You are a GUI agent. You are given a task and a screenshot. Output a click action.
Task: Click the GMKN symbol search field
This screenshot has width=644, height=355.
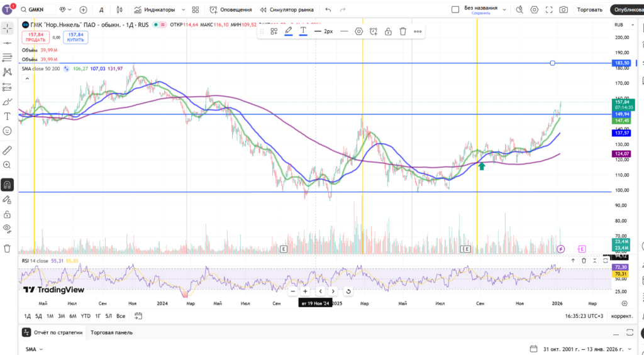[x=36, y=9]
